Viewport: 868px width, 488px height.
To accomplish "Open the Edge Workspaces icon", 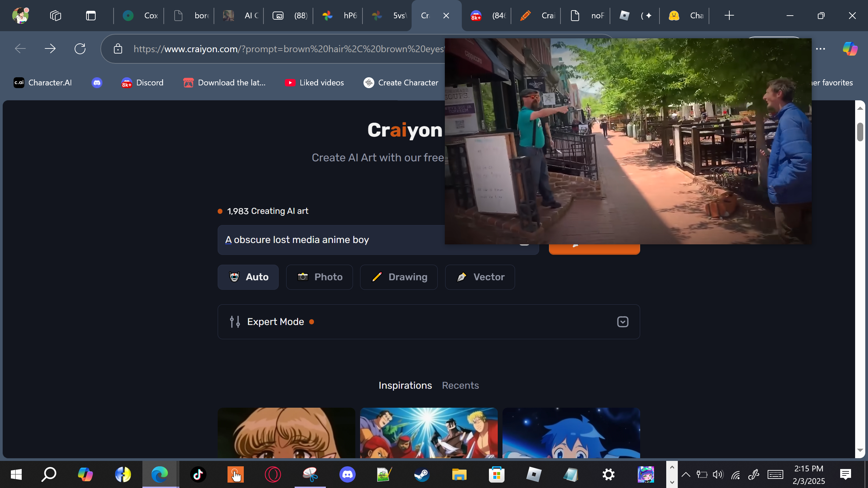I will click(x=56, y=16).
